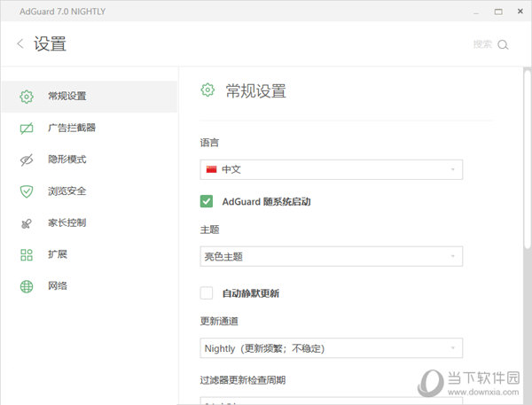
Task: Click the gear icon beside the 常规设置 heading
Action: [x=207, y=90]
